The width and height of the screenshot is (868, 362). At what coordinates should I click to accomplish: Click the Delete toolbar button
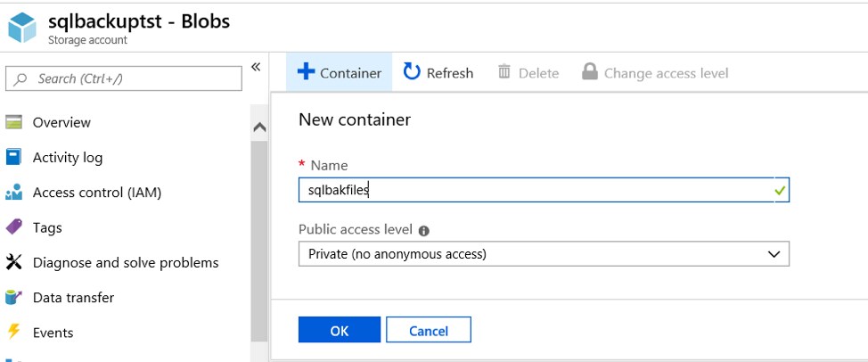click(528, 73)
